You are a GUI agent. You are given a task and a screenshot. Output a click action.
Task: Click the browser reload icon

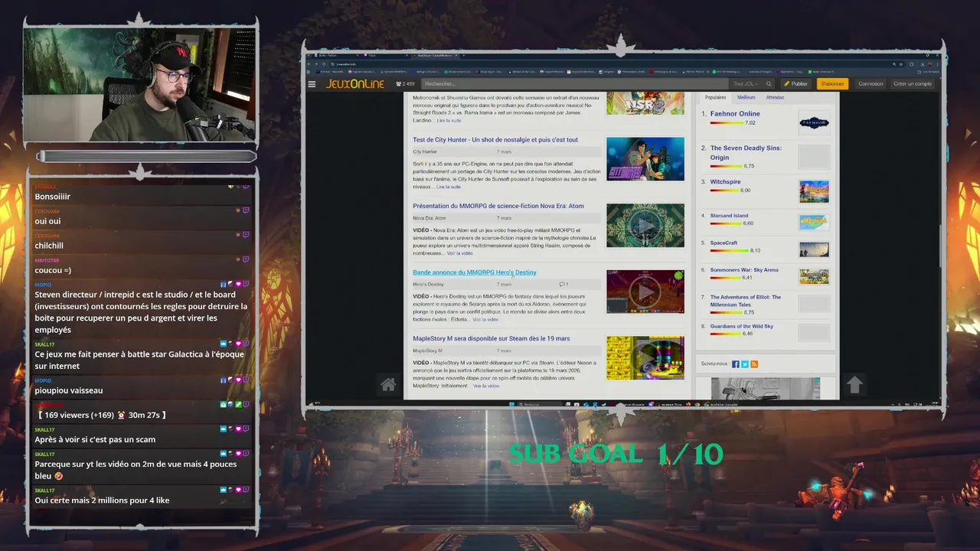click(x=324, y=64)
